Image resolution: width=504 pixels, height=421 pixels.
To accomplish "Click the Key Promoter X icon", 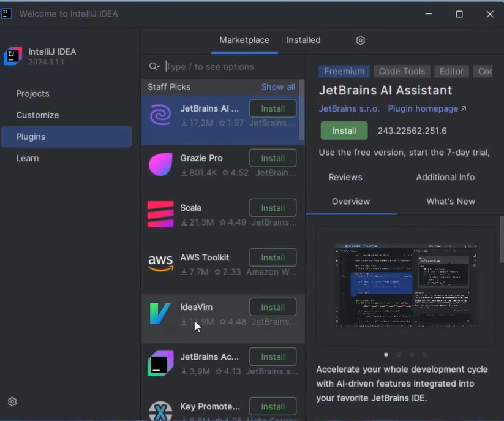I will (x=160, y=411).
